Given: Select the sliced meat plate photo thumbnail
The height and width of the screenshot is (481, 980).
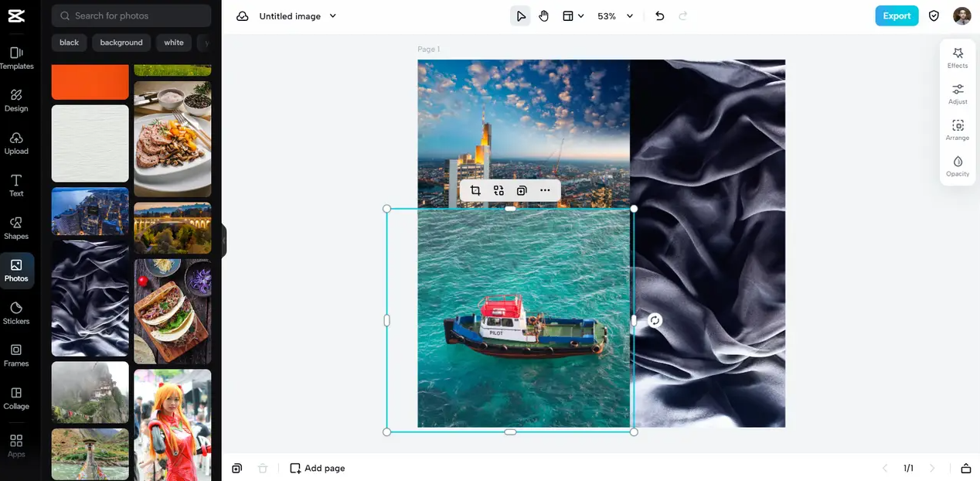Looking at the screenshot, I should point(172,139).
